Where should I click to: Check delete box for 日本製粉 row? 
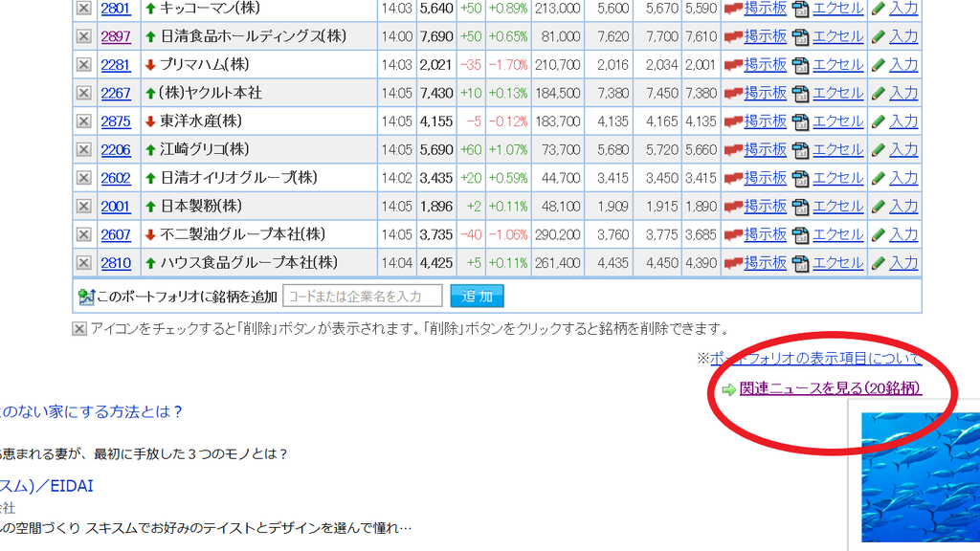[84, 207]
